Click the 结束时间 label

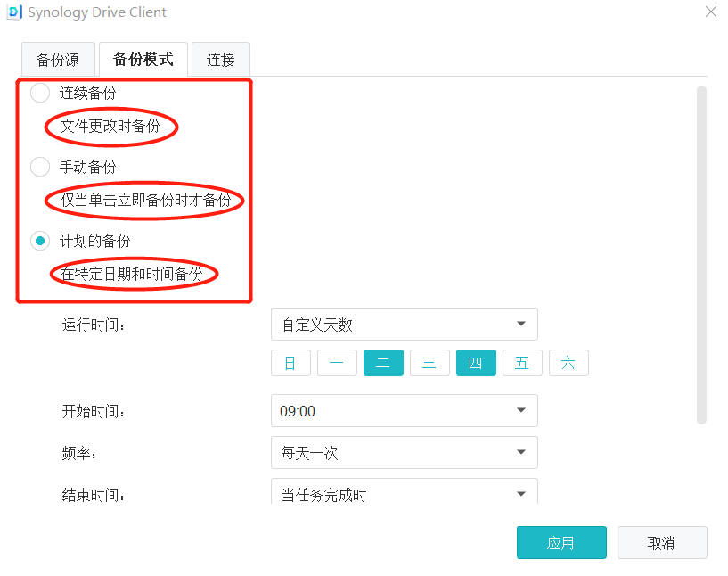click(x=94, y=495)
